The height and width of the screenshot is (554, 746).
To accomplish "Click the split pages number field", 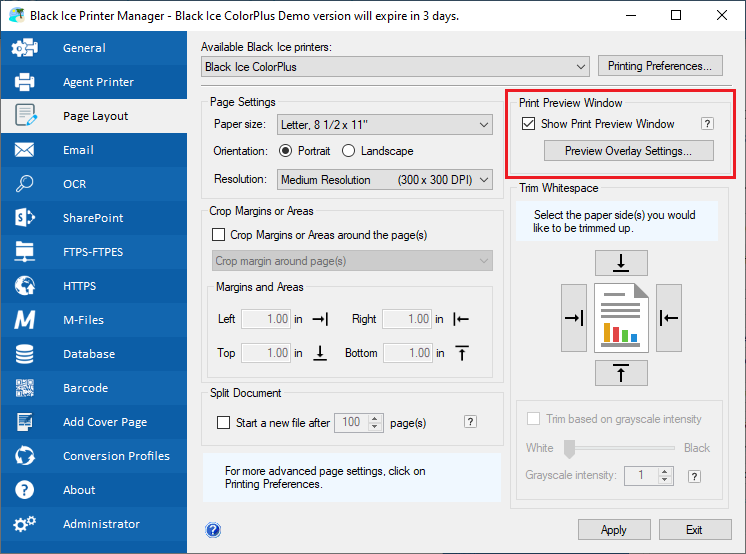I will pos(352,423).
